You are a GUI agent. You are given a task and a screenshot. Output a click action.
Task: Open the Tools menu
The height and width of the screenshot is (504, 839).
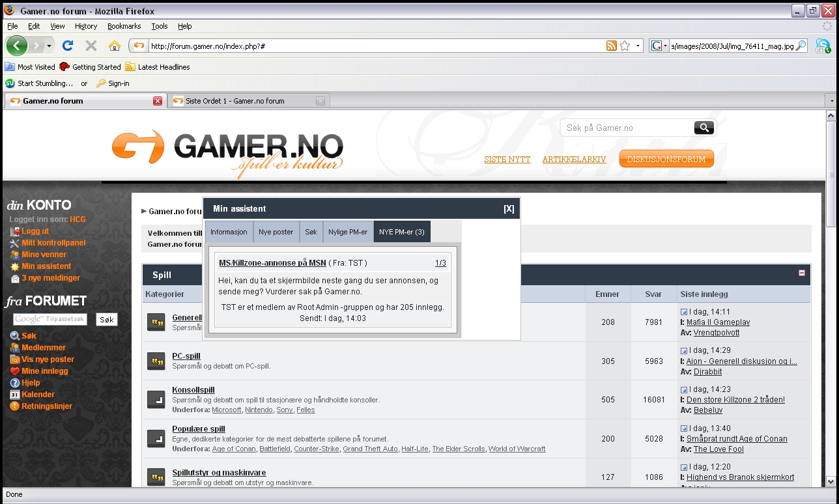160,26
